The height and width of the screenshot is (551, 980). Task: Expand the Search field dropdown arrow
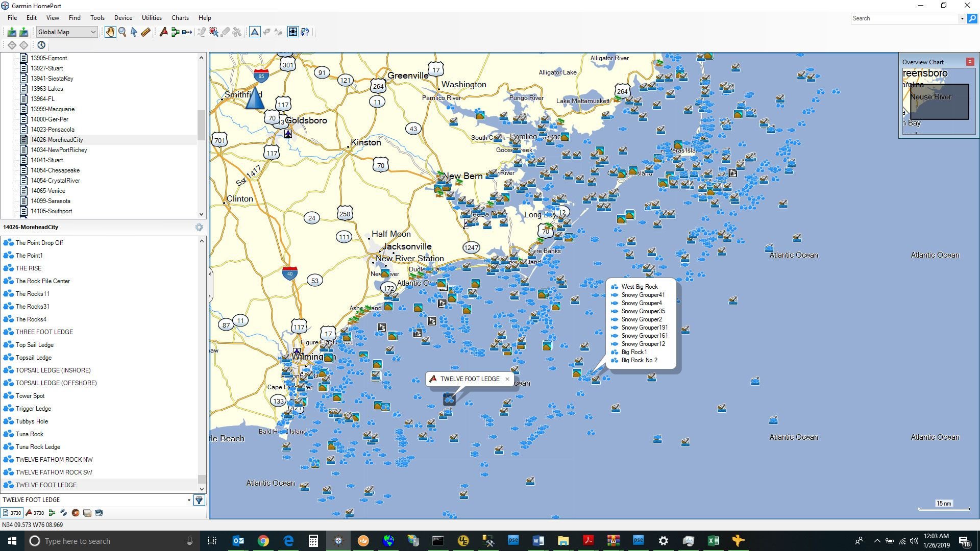pyautogui.click(x=962, y=18)
